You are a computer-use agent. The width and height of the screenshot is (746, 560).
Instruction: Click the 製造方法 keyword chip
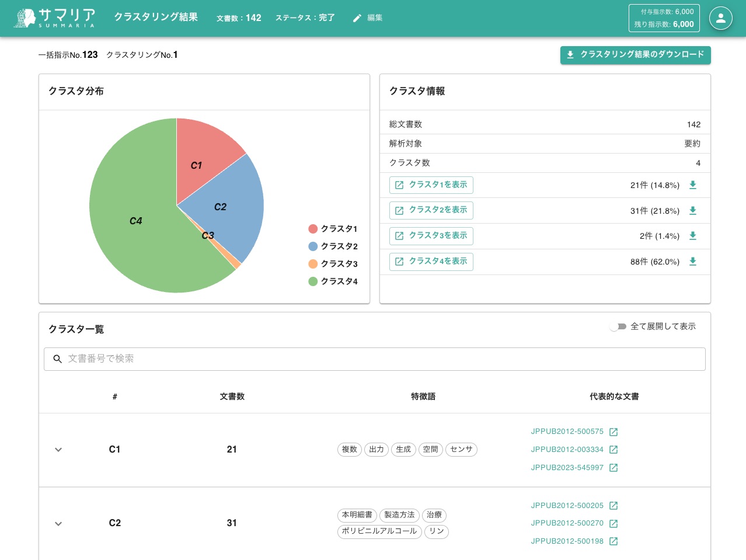coord(399,515)
